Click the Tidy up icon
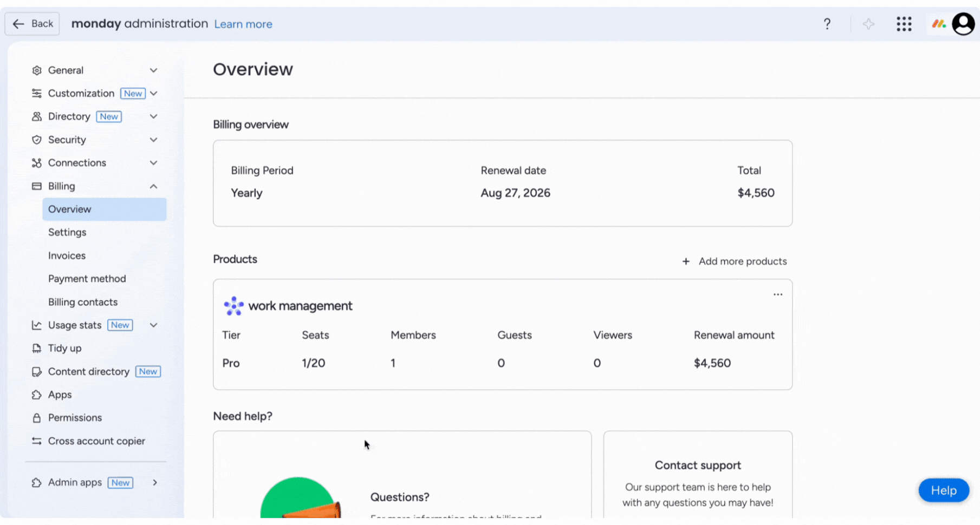 [36, 348]
